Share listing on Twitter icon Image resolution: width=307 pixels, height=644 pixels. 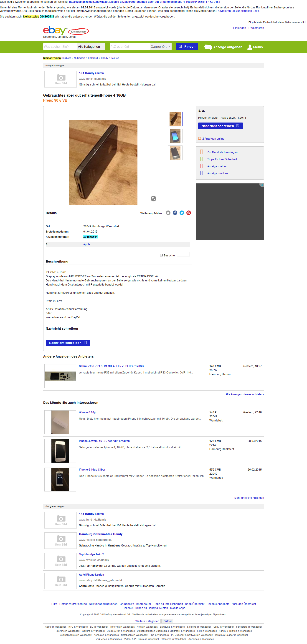[x=182, y=213]
